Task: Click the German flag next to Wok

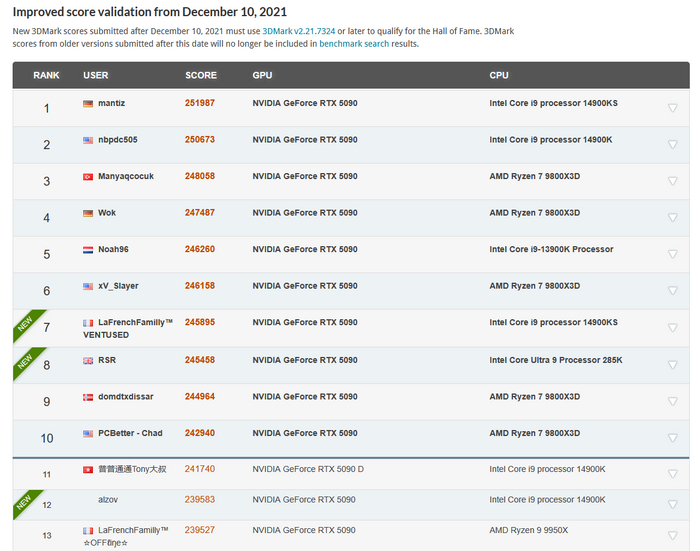Action: point(88,213)
